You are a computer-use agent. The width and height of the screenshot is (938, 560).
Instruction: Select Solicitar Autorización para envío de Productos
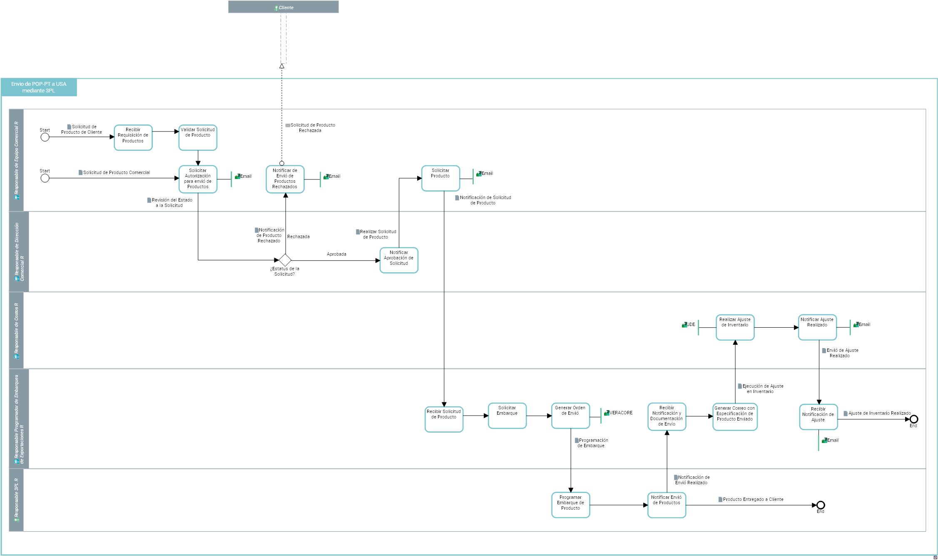click(x=198, y=179)
